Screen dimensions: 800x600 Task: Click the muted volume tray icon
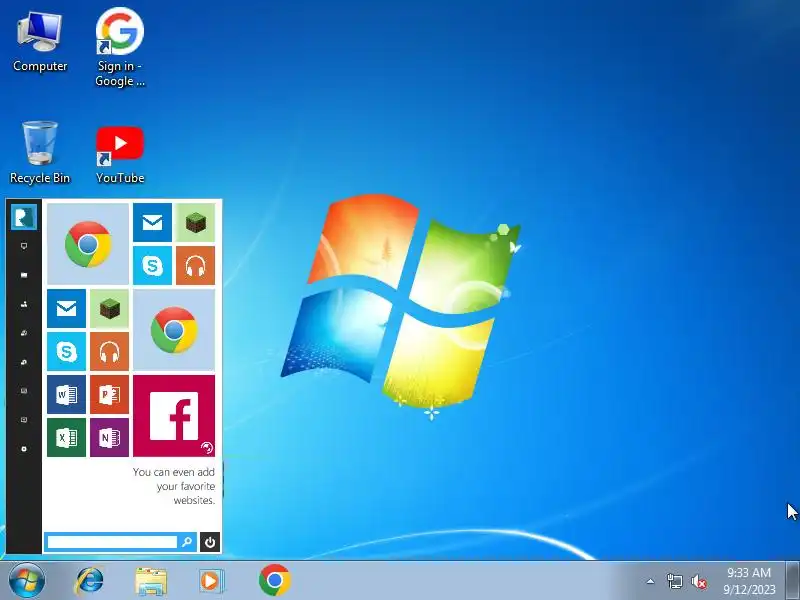pyautogui.click(x=699, y=581)
